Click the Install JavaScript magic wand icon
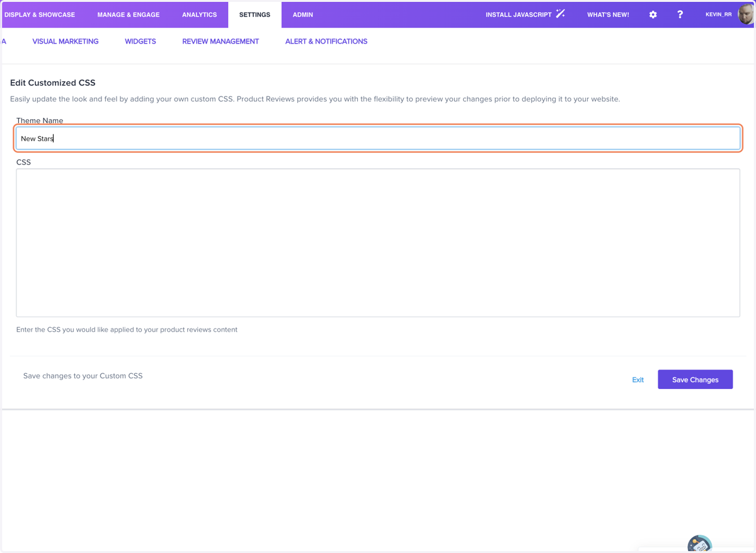 tap(560, 14)
